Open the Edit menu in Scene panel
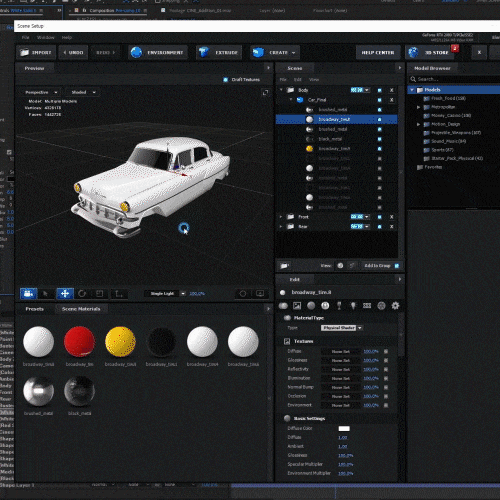Viewport: 500px width, 500px height. point(298,80)
